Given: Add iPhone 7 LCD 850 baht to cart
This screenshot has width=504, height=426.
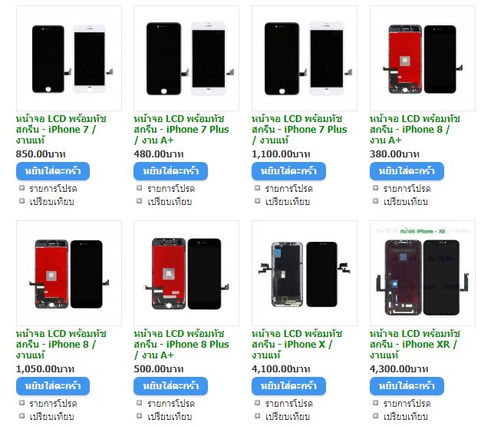Looking at the screenshot, I should [53, 171].
